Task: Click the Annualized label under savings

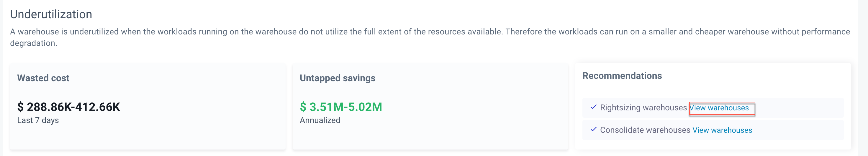Action: [x=320, y=120]
